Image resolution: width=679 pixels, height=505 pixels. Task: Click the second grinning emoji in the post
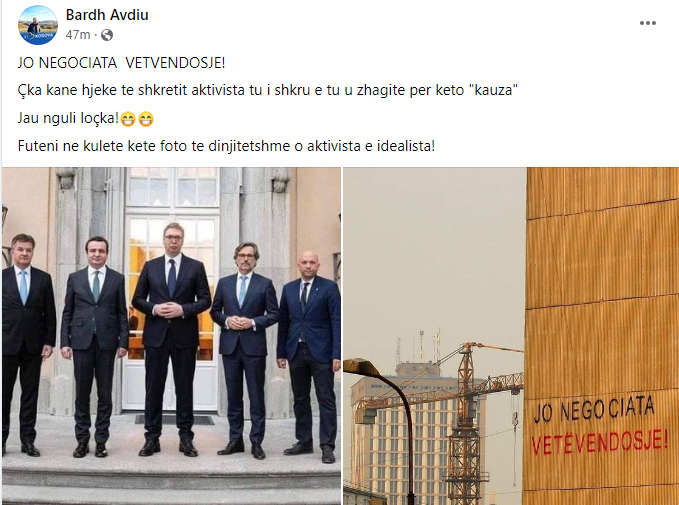click(x=146, y=119)
